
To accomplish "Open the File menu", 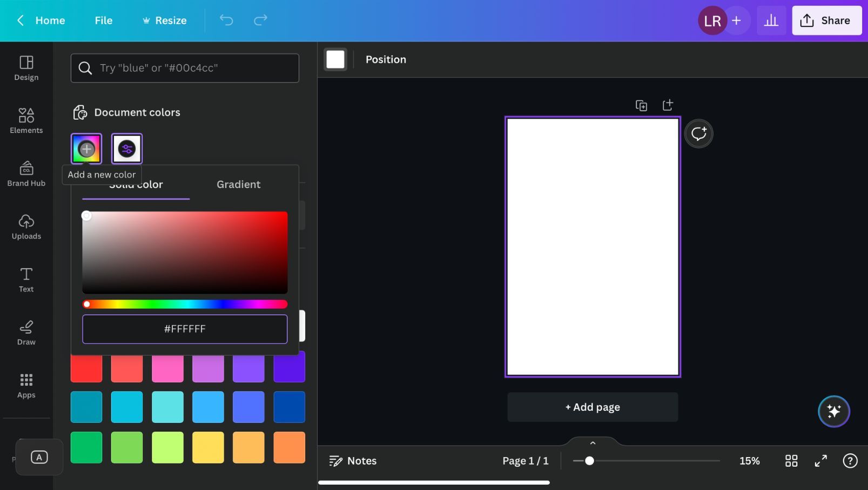I will (x=103, y=21).
